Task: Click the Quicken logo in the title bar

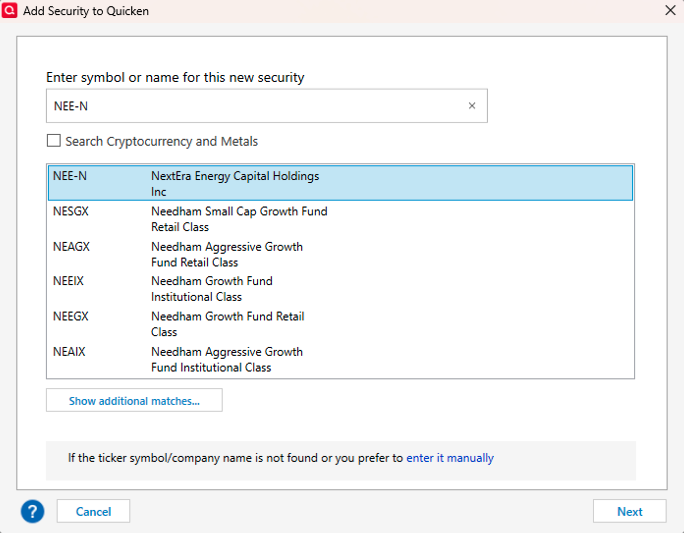Action: pos(10,10)
